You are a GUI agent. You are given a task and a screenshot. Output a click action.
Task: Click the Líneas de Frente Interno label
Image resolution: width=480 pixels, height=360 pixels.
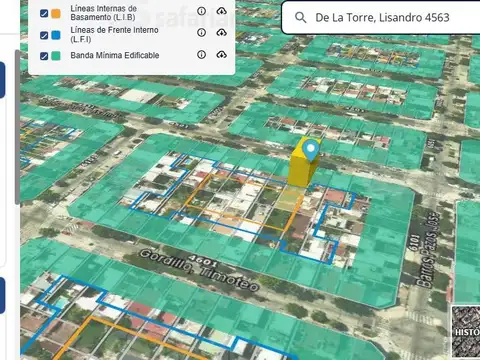(x=114, y=34)
